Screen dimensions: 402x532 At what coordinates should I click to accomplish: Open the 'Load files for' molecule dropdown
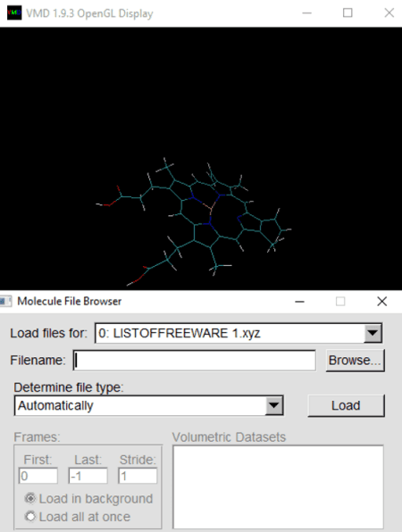[239, 333]
